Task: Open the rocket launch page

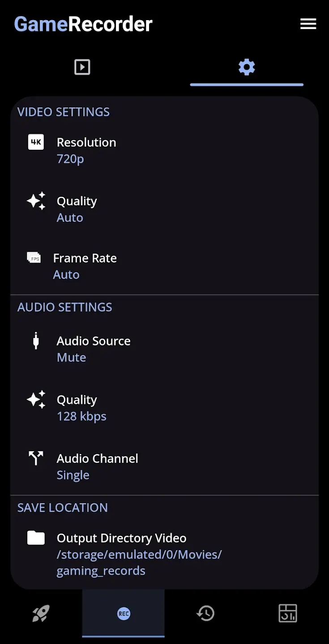Action: click(41, 614)
